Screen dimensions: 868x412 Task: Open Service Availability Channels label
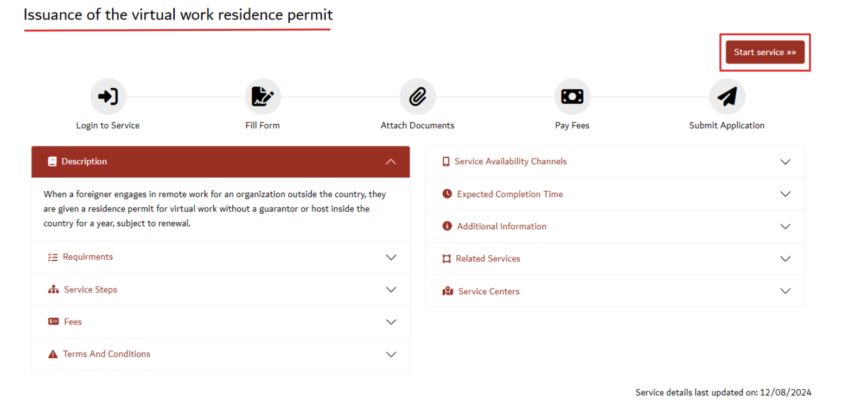(x=510, y=162)
